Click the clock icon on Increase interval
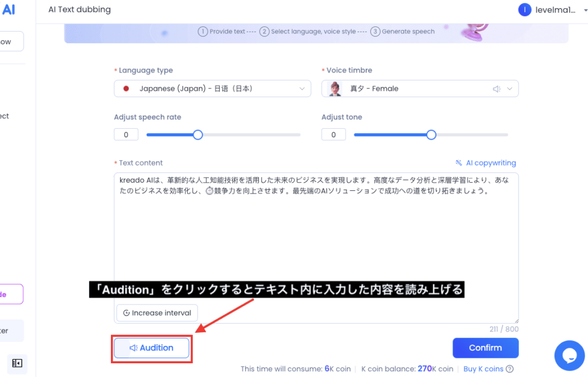588x377 pixels. pyautogui.click(x=126, y=313)
